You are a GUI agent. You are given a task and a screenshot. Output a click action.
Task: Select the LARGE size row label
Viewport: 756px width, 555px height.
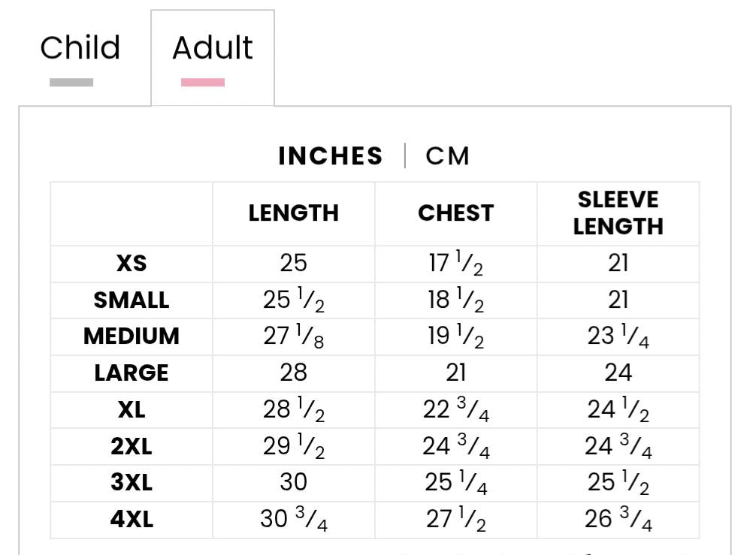[x=132, y=373]
